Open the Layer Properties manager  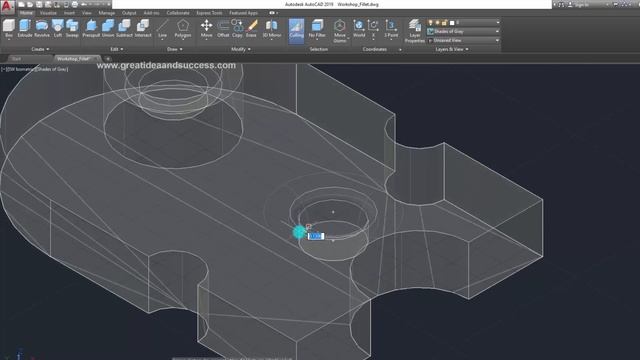click(x=415, y=31)
